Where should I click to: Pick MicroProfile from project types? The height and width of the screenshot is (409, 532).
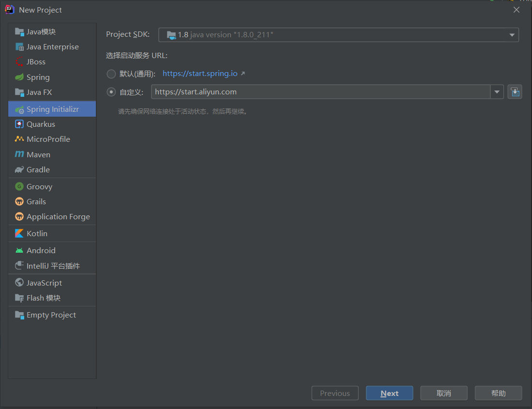pyautogui.click(x=52, y=139)
